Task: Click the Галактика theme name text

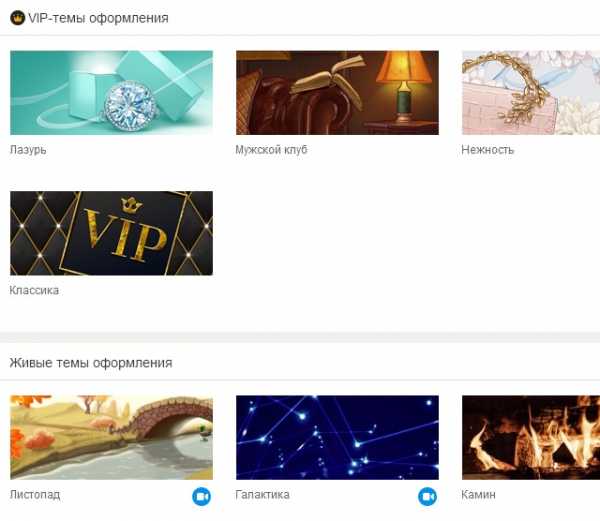Action: tap(262, 495)
